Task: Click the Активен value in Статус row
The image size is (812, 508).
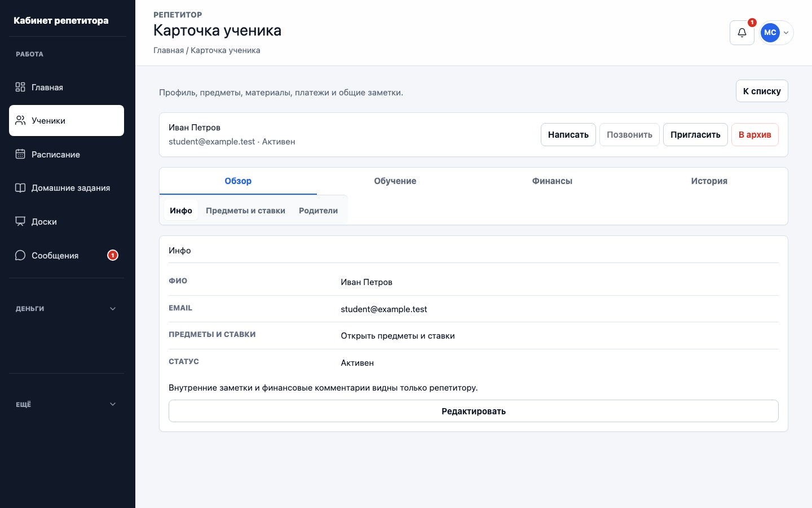Action: (358, 363)
